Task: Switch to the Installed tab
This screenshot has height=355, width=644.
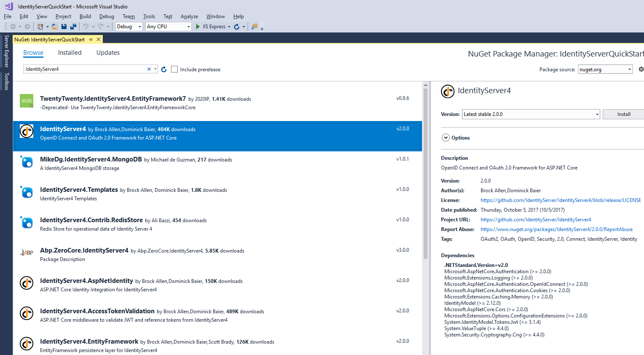Action: [x=70, y=53]
